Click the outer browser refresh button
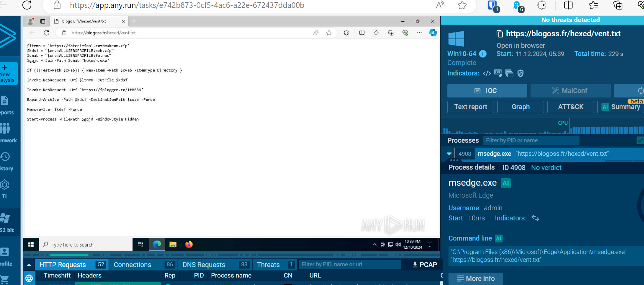Viewport: 644px width, 285px height. [27, 5]
